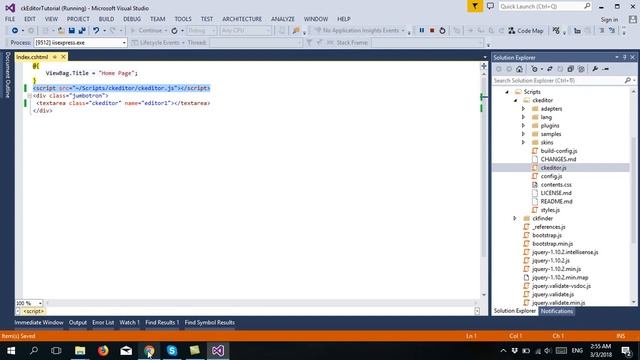Open the Error List tab
This screenshot has width=640, height=360.
pyautogui.click(x=103, y=322)
